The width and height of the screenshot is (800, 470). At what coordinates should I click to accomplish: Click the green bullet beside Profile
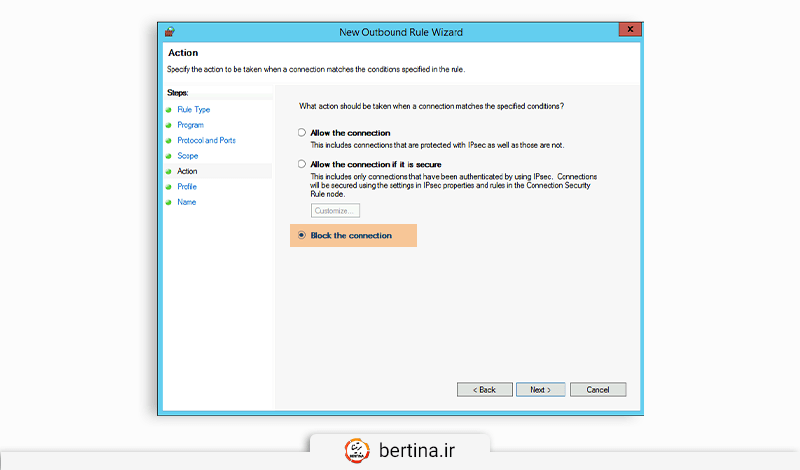coord(169,187)
